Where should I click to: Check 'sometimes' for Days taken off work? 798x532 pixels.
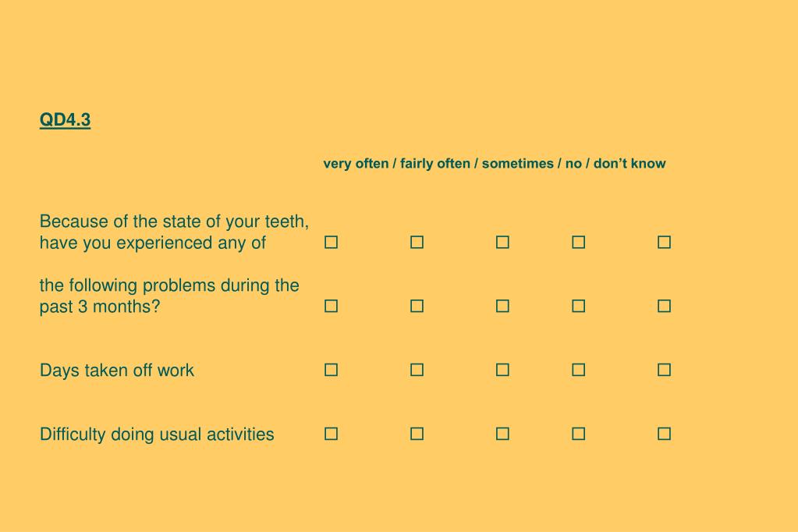click(502, 370)
